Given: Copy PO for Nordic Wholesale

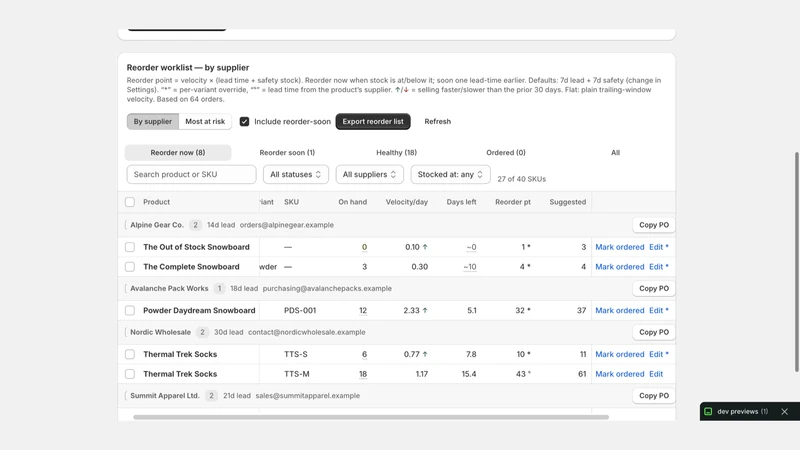Looking at the screenshot, I should [x=654, y=332].
